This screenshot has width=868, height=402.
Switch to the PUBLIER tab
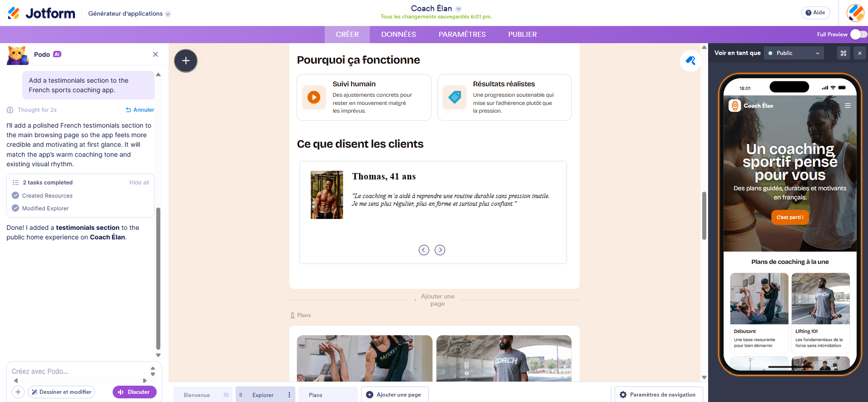pos(522,35)
